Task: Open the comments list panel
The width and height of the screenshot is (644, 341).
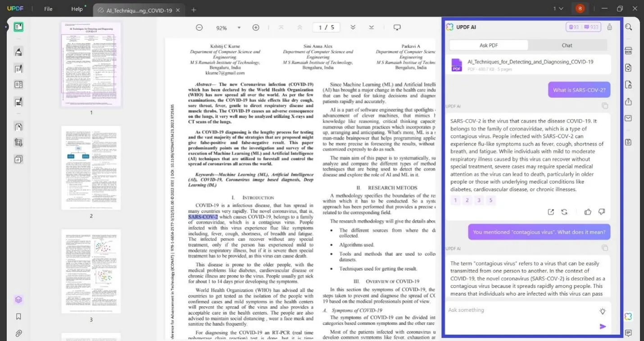Action: coord(629,333)
